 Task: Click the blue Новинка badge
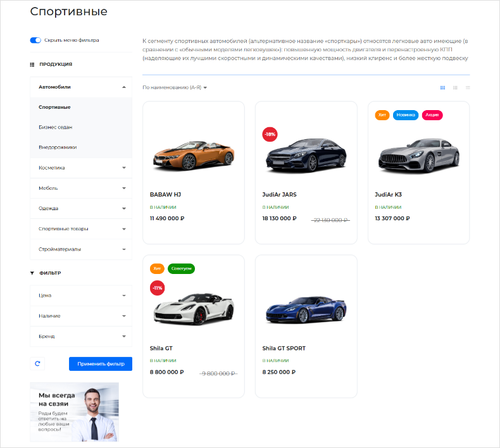click(405, 115)
